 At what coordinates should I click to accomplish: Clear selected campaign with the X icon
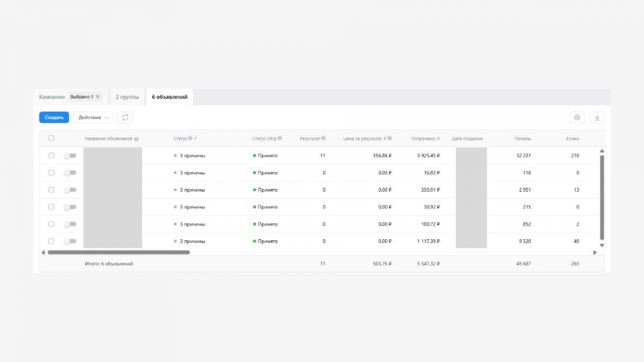[98, 97]
